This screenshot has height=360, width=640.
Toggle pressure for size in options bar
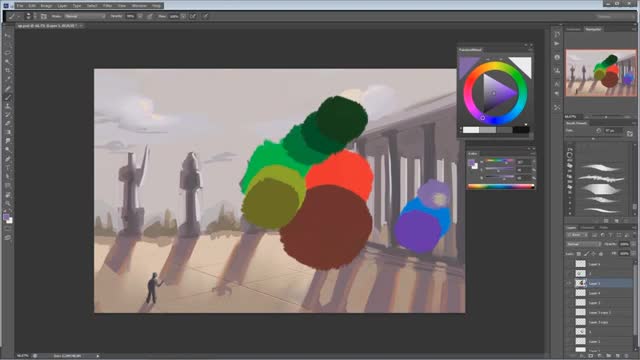click(205, 16)
